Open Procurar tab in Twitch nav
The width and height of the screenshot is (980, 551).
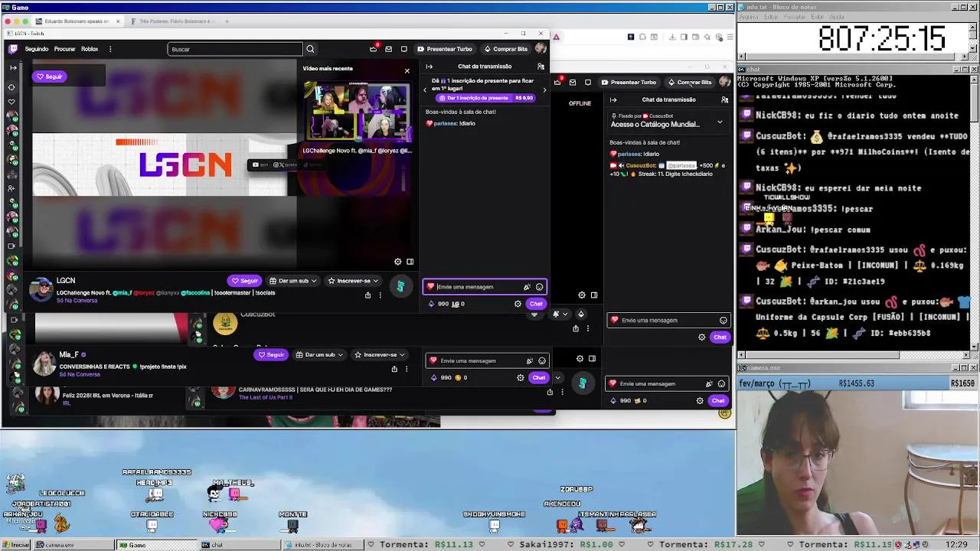click(x=64, y=49)
